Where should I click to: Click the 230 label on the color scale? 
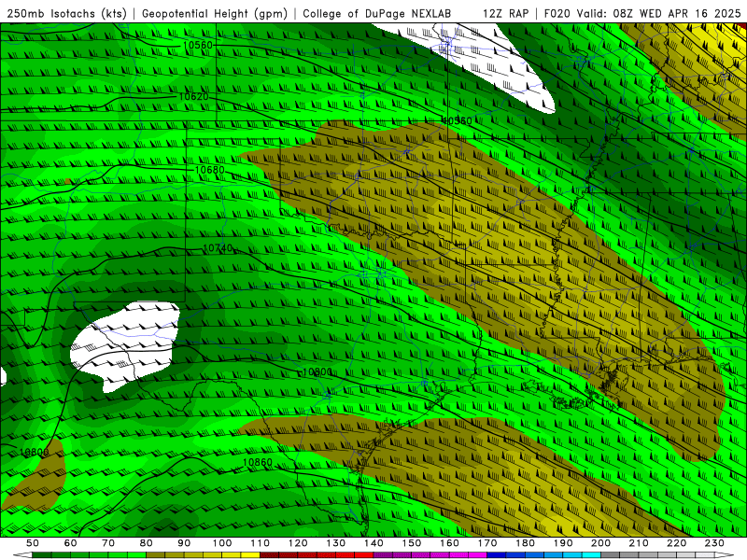tap(714, 543)
